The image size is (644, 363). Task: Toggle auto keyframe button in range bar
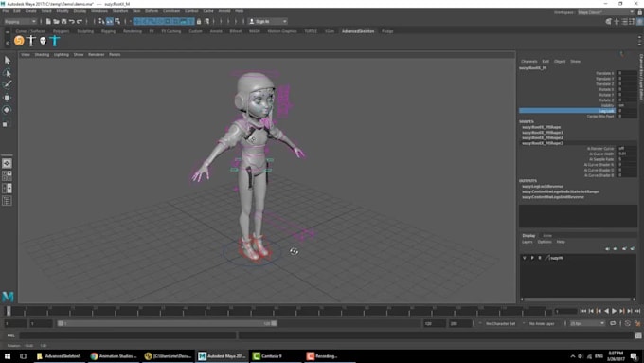(628, 323)
